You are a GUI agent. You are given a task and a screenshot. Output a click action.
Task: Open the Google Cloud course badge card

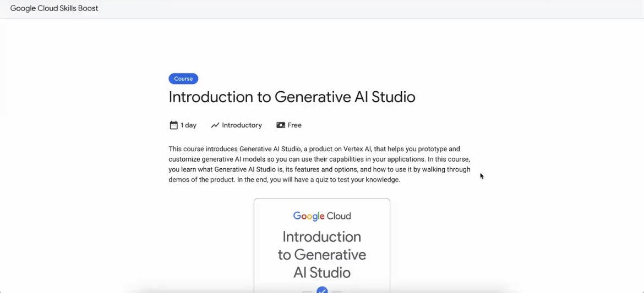pos(322,245)
